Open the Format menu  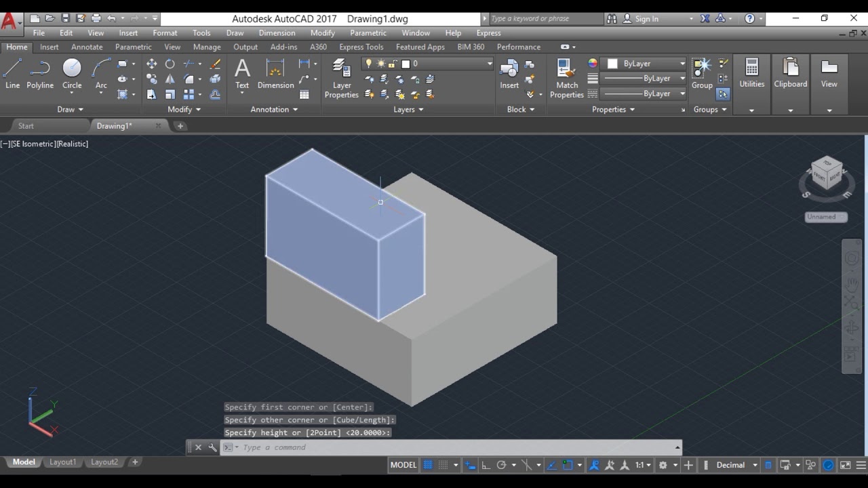(x=165, y=33)
